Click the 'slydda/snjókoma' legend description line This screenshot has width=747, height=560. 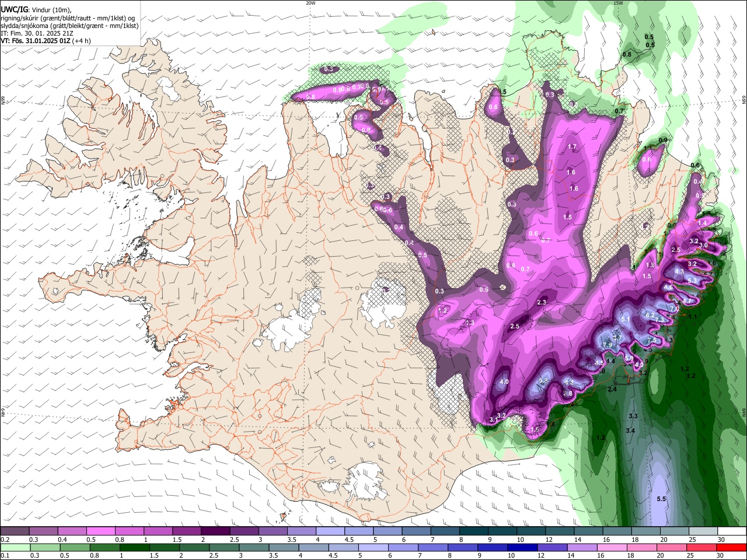pos(69,26)
